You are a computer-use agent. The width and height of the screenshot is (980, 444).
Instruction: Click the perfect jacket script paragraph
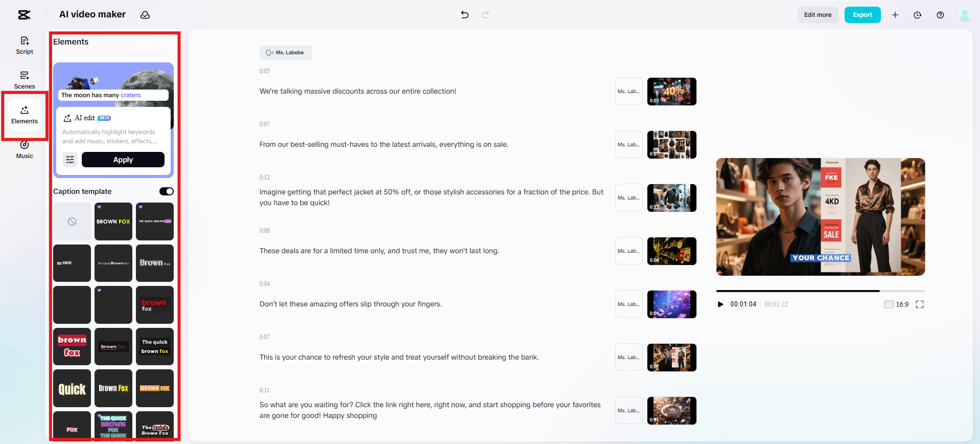coord(431,197)
